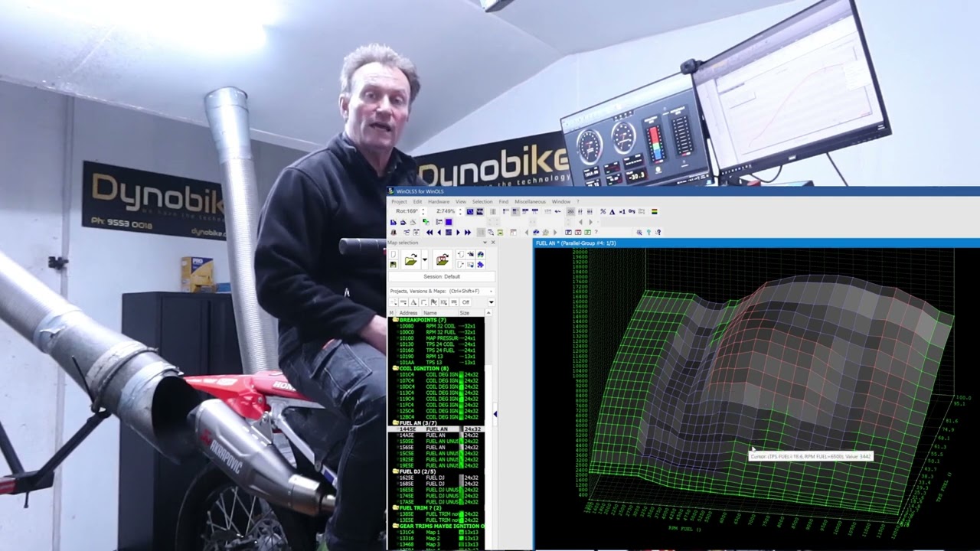This screenshot has height=551, width=980.
Task: Sort maps by Size column header
Action: (469, 312)
